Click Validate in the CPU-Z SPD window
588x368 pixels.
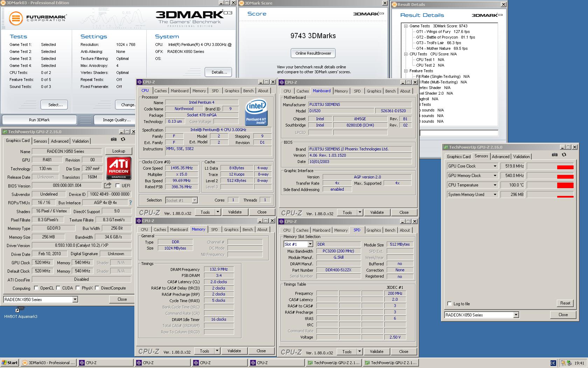point(377,352)
